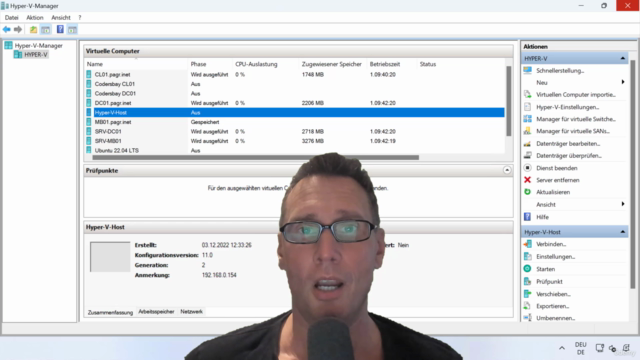The height and width of the screenshot is (360, 640).
Task: Click the Server entfernen action link
Action: 558,180
